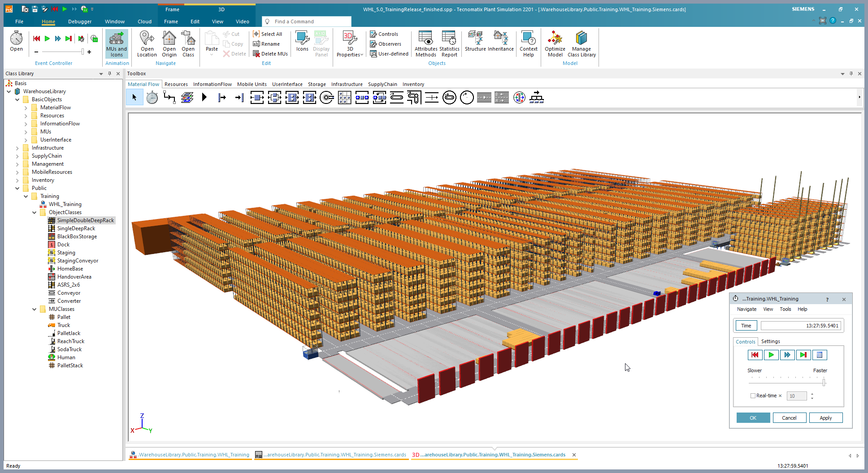Viewport: 868px width, 473px height.
Task: Click ribbon fast forward simulation icon
Action: click(58, 39)
